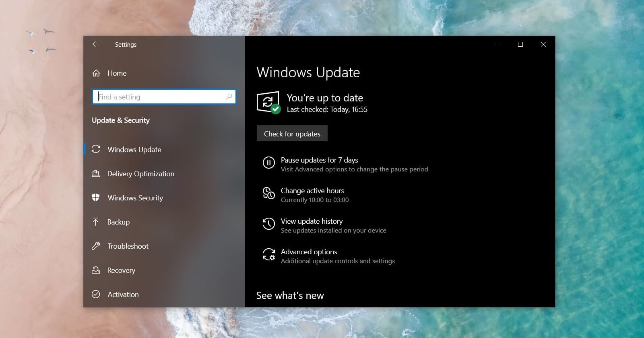644x338 pixels.
Task: Open Home settings page
Action: (117, 73)
